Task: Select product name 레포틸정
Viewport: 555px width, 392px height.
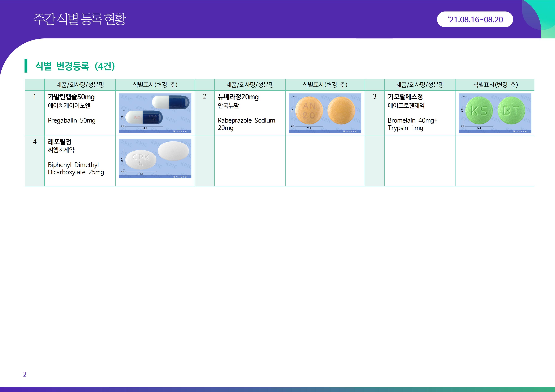Action: click(59, 142)
